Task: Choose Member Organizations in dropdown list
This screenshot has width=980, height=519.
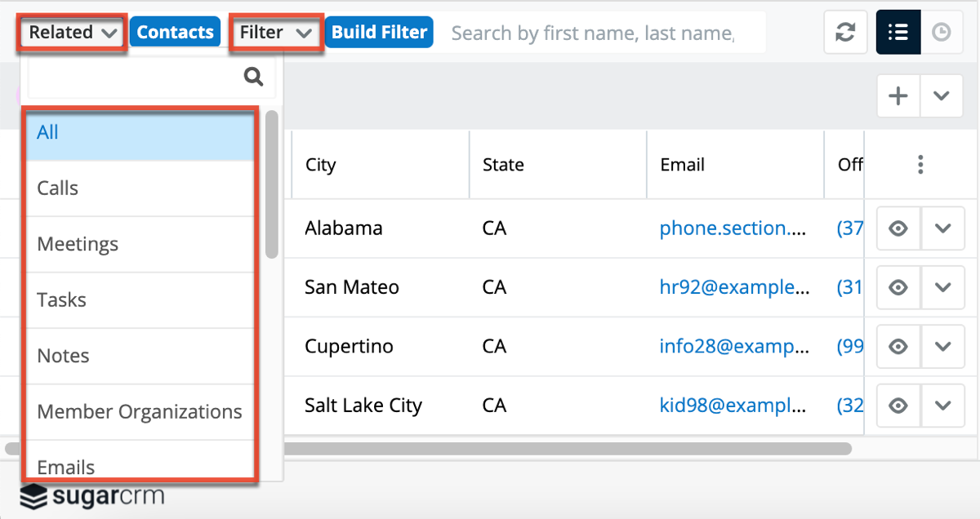Action: point(140,412)
